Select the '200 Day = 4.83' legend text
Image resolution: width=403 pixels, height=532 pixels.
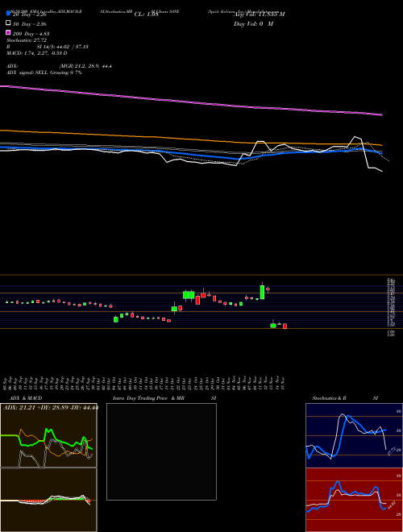coord(31,33)
